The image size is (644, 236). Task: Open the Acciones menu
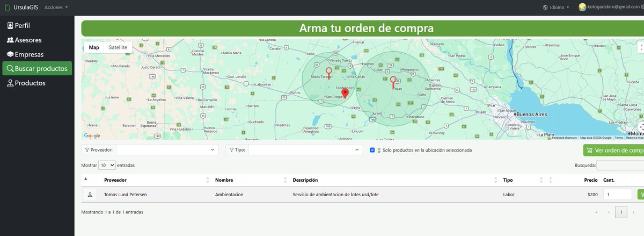(x=56, y=8)
